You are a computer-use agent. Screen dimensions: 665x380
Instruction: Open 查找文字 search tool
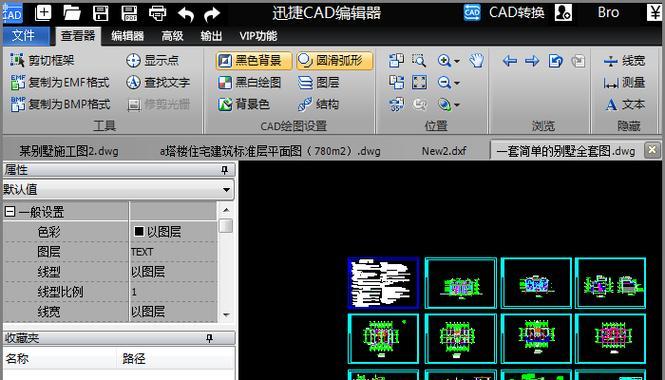point(158,82)
